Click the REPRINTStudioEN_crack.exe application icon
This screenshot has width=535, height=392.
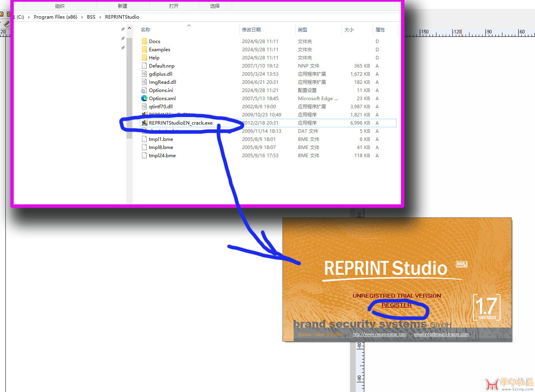(x=144, y=123)
